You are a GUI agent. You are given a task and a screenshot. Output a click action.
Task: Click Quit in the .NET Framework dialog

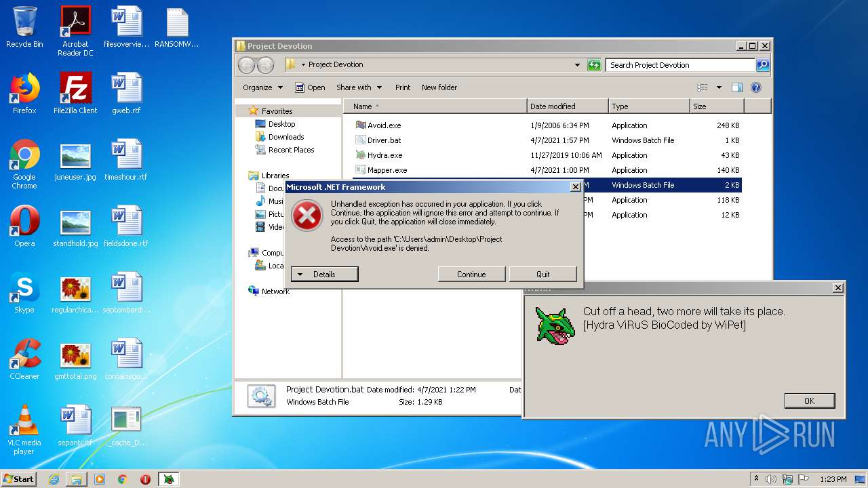[x=543, y=274]
